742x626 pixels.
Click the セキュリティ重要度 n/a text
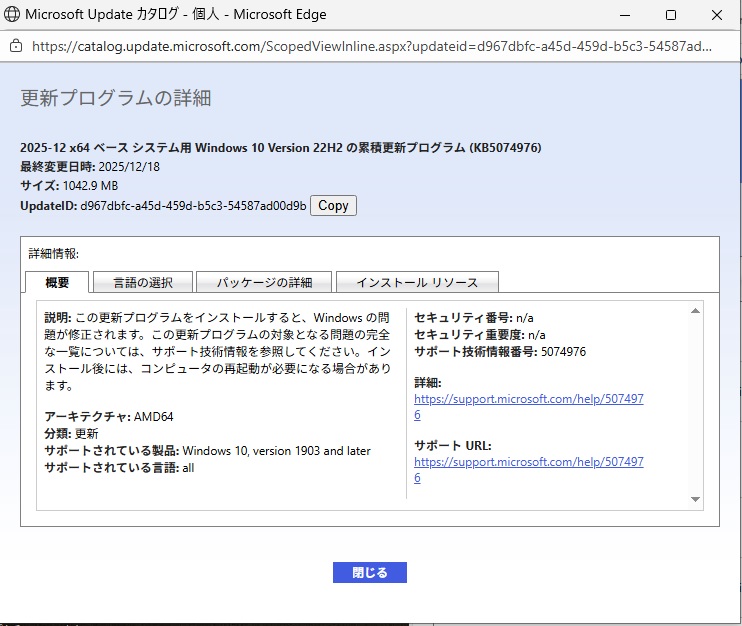tap(480, 335)
